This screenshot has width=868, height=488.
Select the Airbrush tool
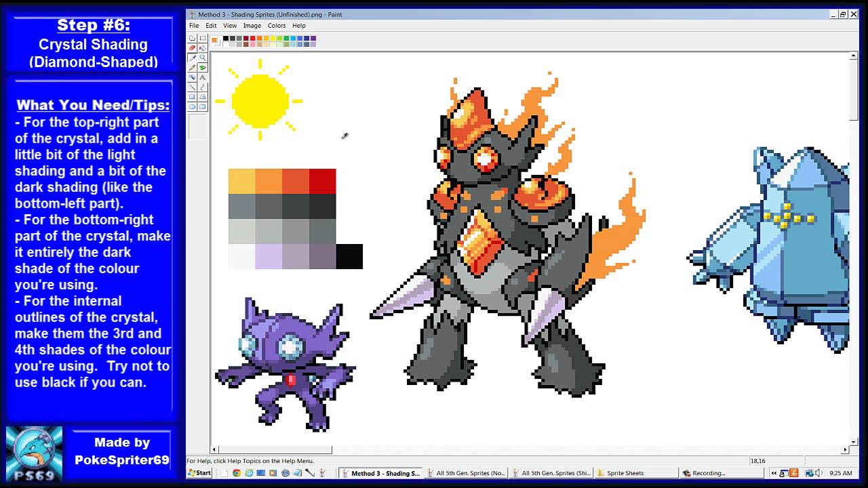192,77
